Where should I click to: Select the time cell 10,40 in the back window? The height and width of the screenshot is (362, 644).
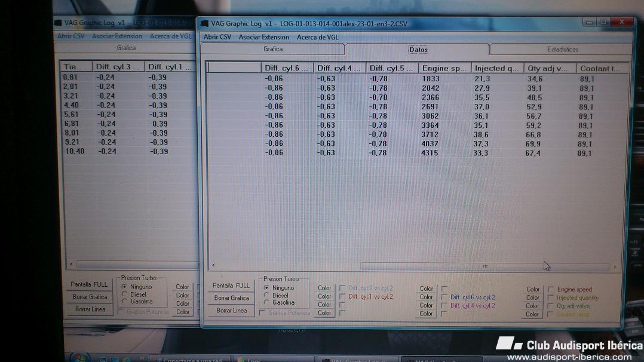coord(75,151)
